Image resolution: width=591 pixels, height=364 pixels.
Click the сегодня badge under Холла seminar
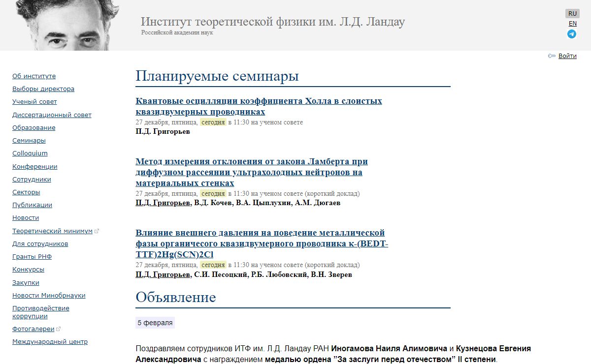[x=213, y=122]
